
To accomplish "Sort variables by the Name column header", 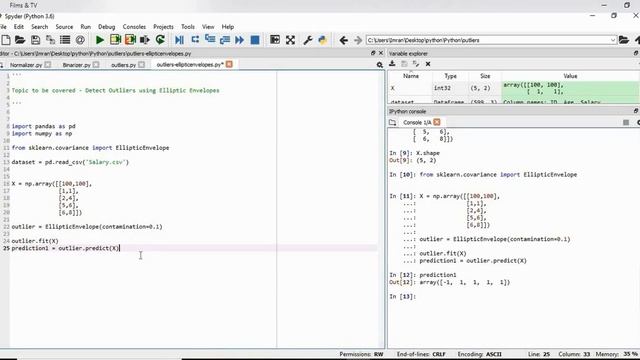I will click(411, 76).
